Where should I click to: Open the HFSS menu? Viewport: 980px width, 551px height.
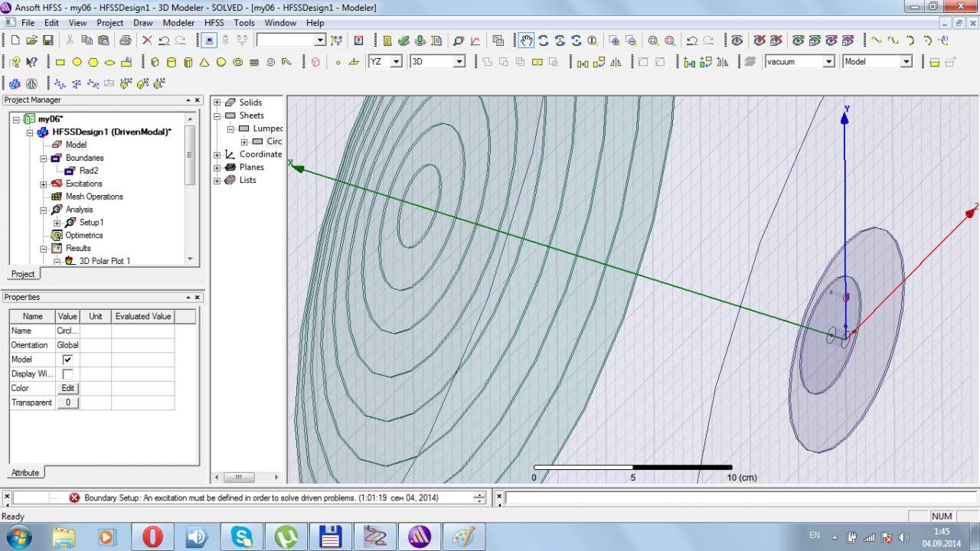pos(214,23)
